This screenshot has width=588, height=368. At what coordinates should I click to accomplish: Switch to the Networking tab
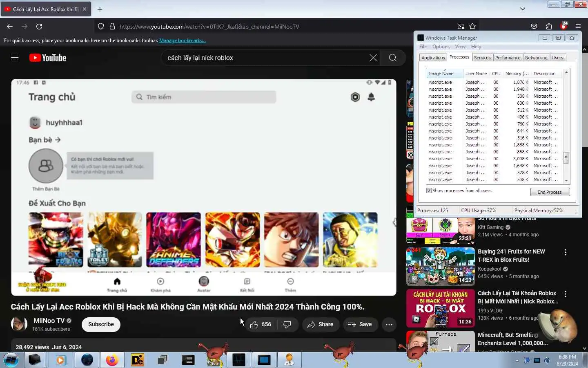536,58
